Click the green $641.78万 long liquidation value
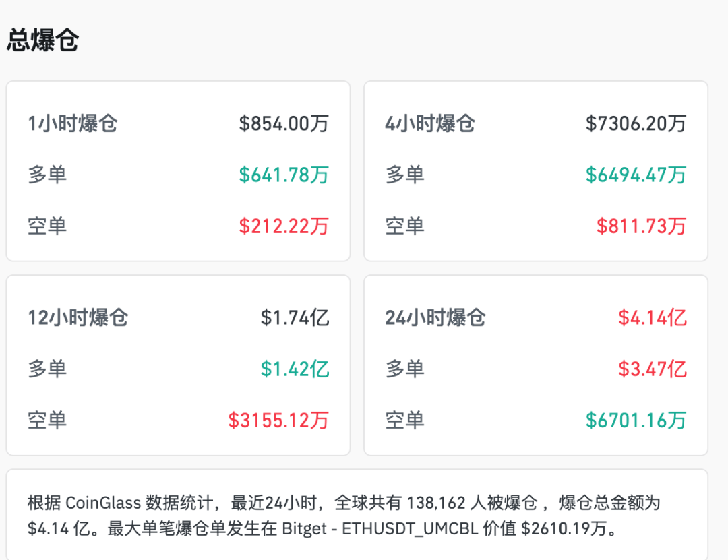The height and width of the screenshot is (560, 728). pos(284,174)
